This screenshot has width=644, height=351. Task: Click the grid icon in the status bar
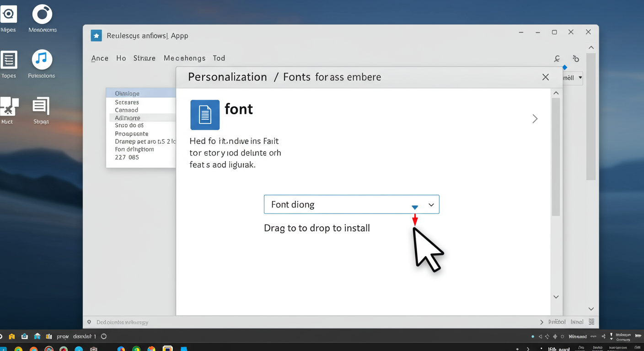pyautogui.click(x=591, y=322)
